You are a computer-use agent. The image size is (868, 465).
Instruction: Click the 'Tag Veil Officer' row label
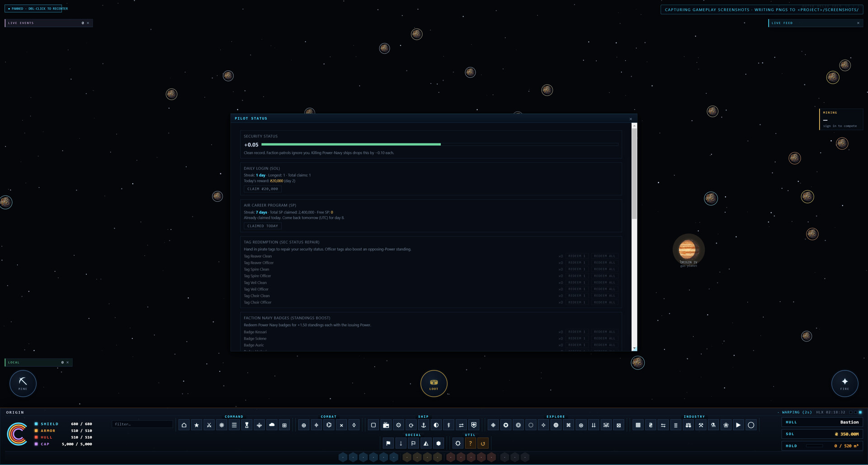256,289
